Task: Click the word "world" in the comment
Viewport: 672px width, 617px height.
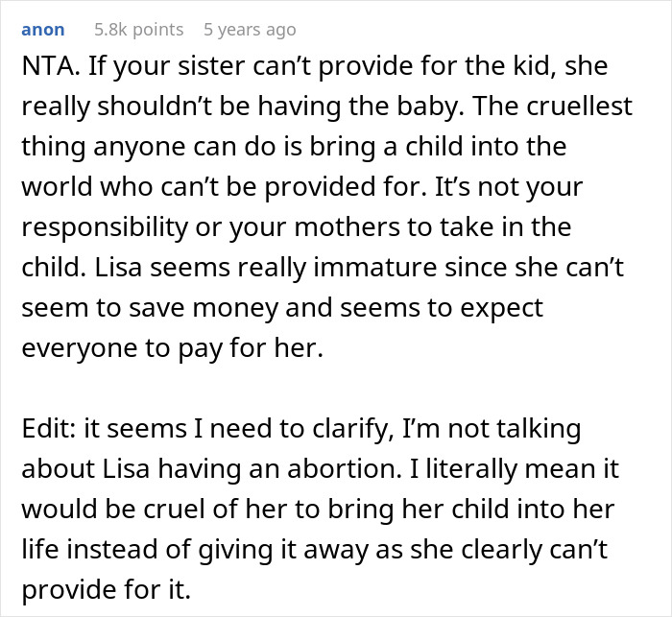Action: [57, 188]
